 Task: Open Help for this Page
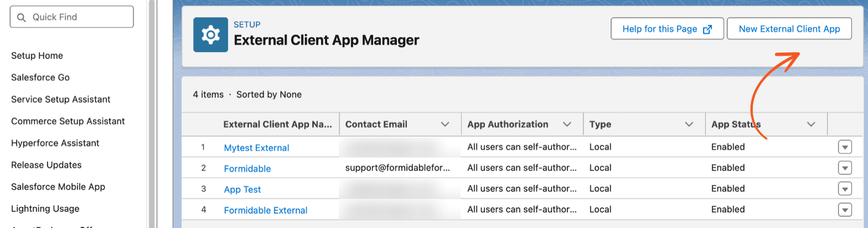pos(667,28)
